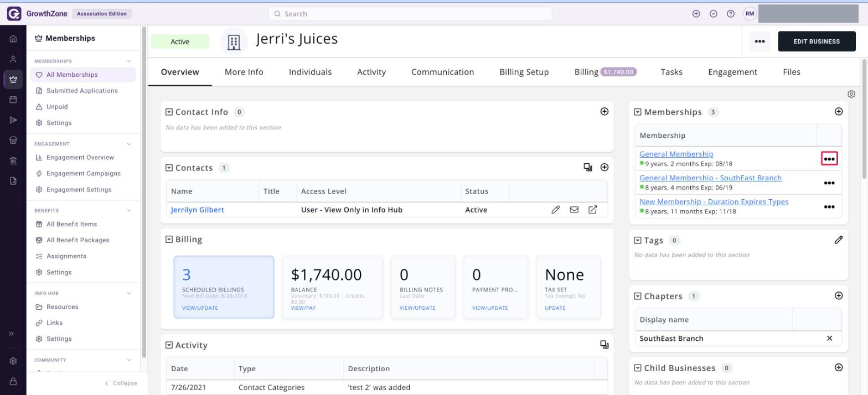Viewport: 868px width, 395px height.
Task: Add a chapter with plus icon
Action: tap(839, 295)
